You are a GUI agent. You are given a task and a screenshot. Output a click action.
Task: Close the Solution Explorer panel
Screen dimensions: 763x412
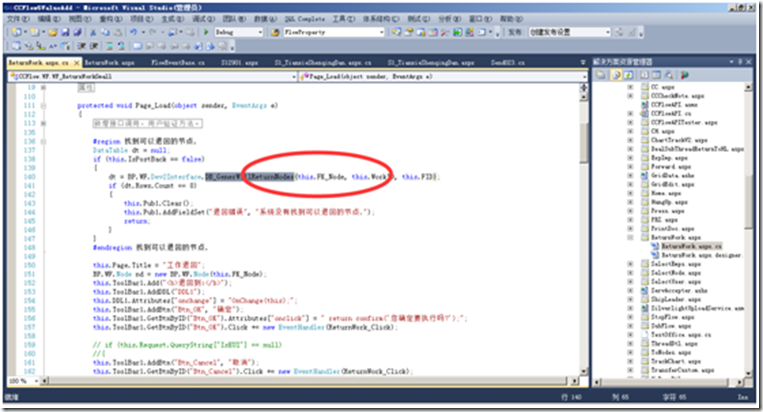tap(748, 62)
